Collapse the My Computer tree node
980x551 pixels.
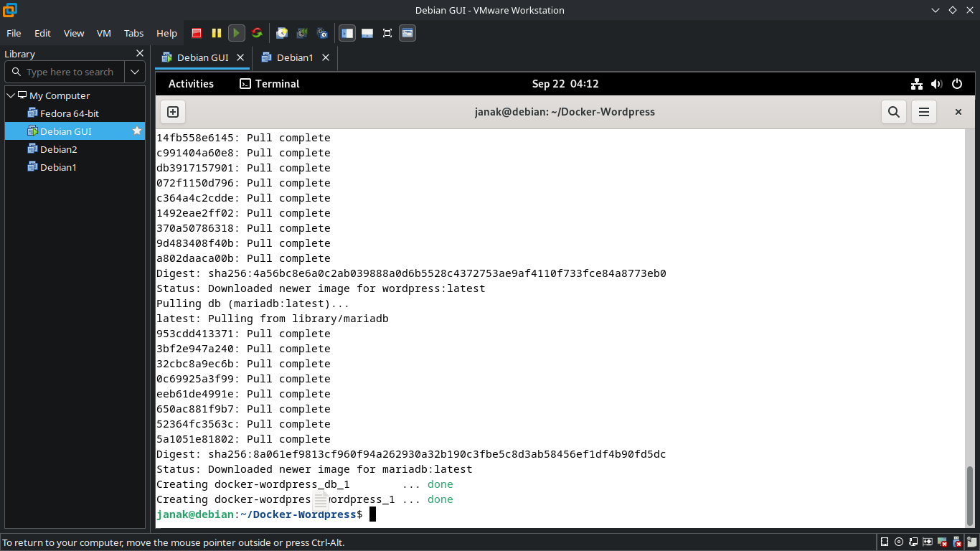click(11, 95)
